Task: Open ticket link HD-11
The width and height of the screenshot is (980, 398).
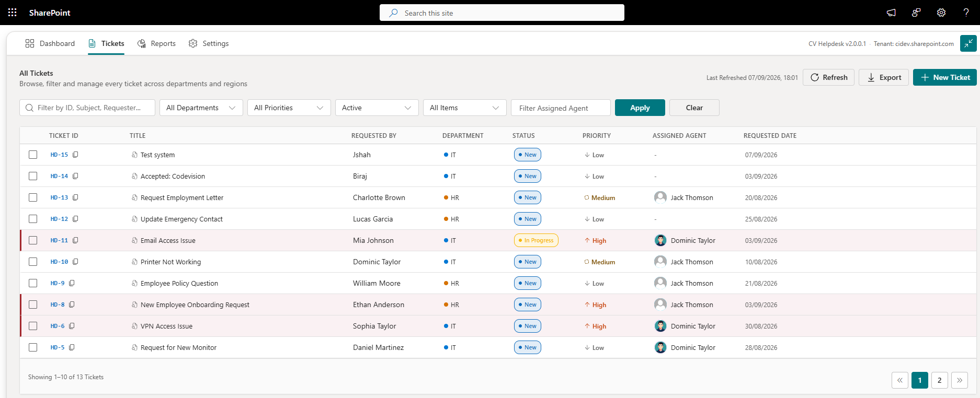Action: coord(59,240)
